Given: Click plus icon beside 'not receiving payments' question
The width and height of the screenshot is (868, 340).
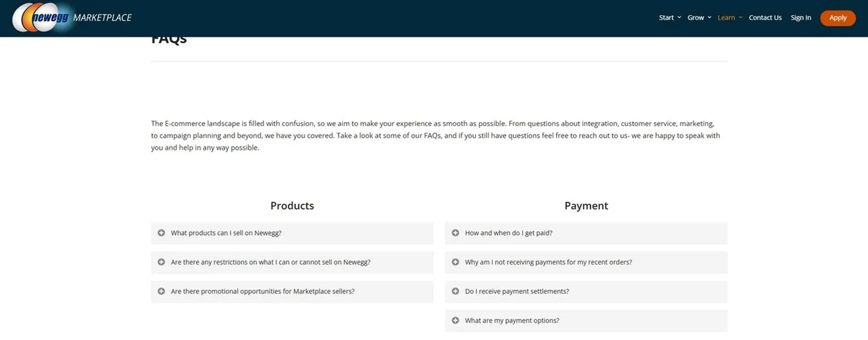Looking at the screenshot, I should point(455,262).
